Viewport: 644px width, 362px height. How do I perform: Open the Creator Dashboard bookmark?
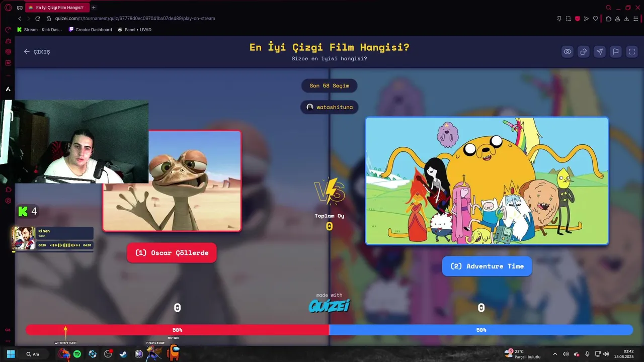[x=90, y=30]
